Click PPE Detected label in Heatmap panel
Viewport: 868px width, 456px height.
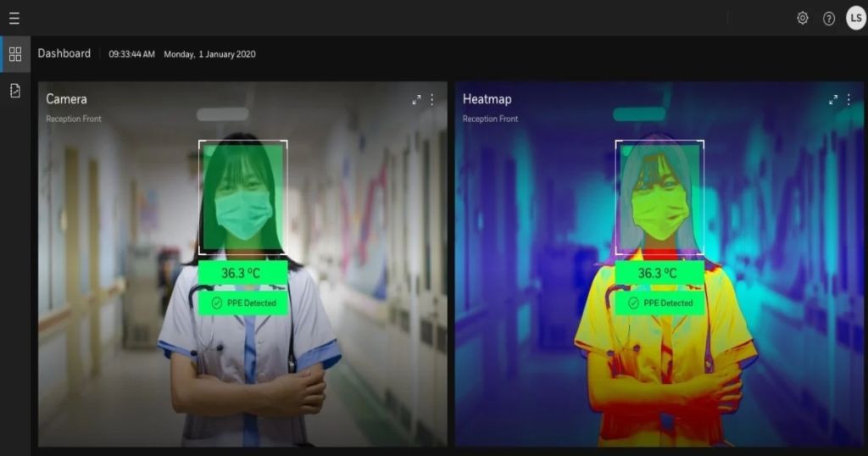pos(668,303)
